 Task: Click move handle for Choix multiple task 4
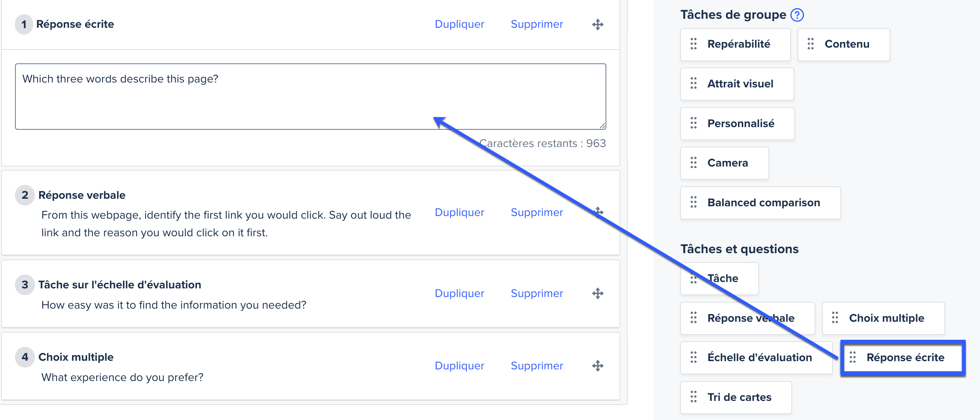(x=597, y=366)
